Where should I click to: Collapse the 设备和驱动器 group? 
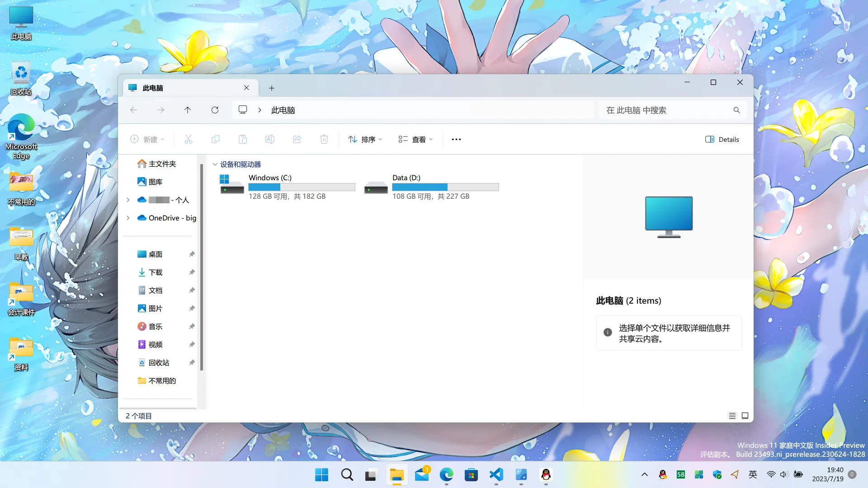click(215, 164)
